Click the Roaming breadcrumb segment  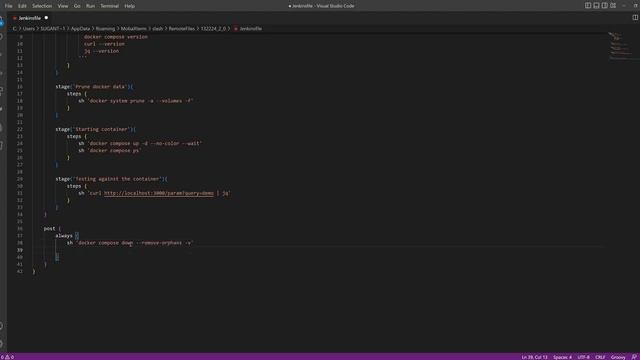tap(105, 29)
